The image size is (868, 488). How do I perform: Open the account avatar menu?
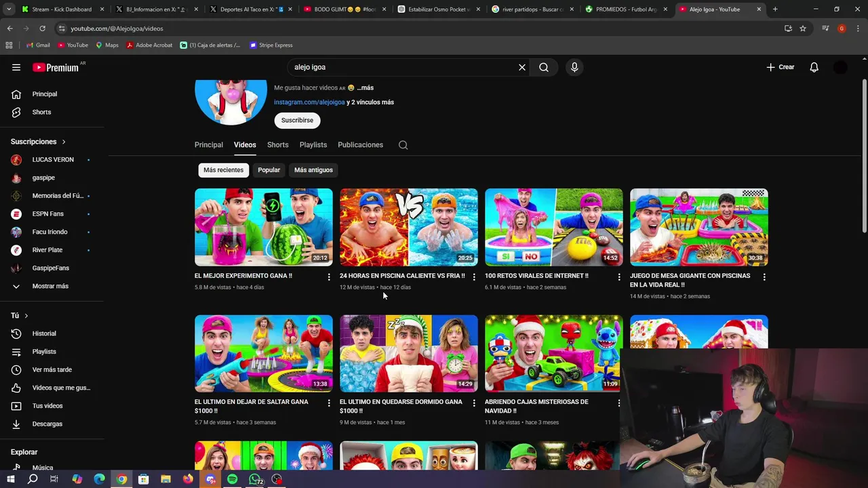pyautogui.click(x=840, y=67)
